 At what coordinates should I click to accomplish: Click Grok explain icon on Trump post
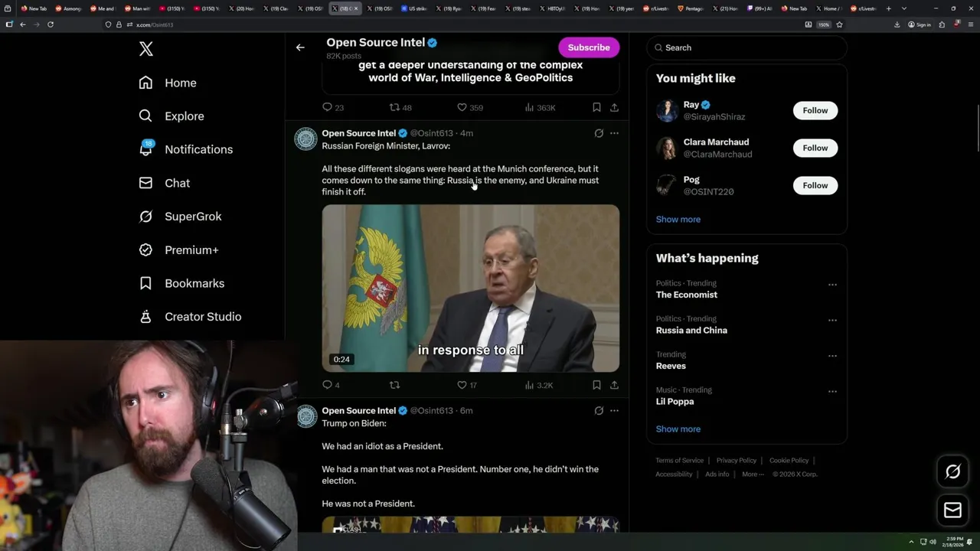tap(599, 411)
